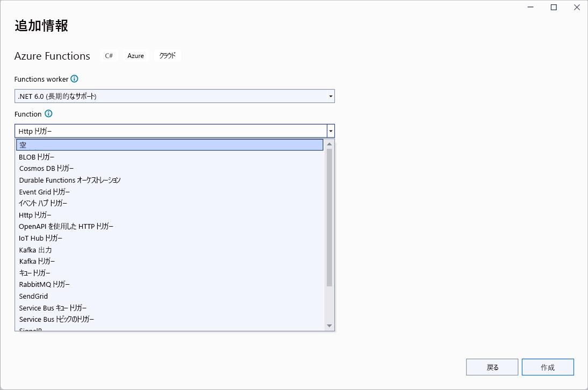This screenshot has height=390, width=588.
Task: Click the C# tag
Action: [109, 55]
